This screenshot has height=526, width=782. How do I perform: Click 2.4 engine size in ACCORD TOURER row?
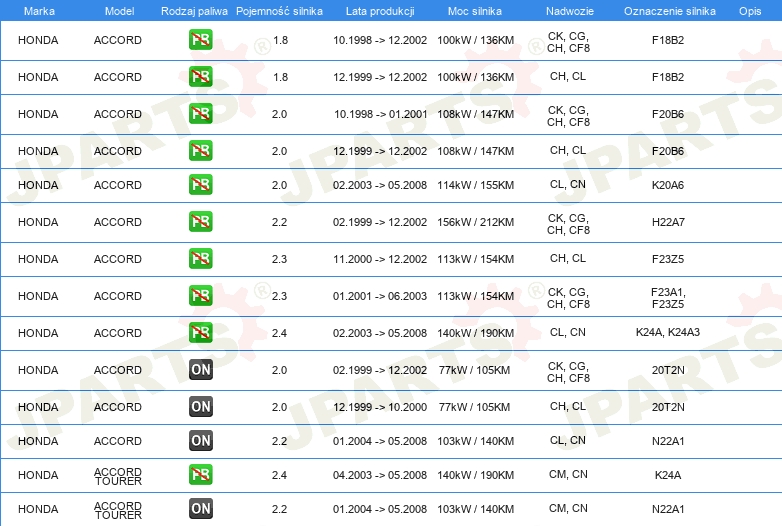click(x=279, y=475)
